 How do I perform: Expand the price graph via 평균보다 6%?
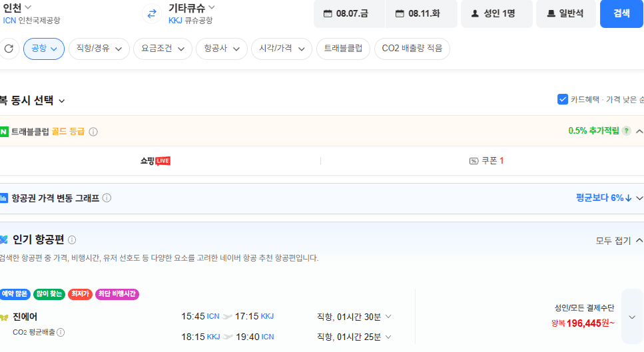609,198
